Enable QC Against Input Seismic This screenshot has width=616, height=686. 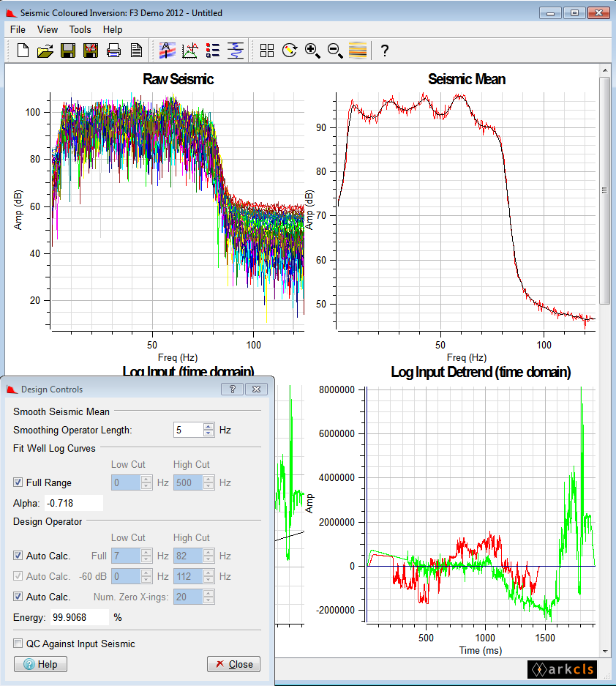coord(18,643)
